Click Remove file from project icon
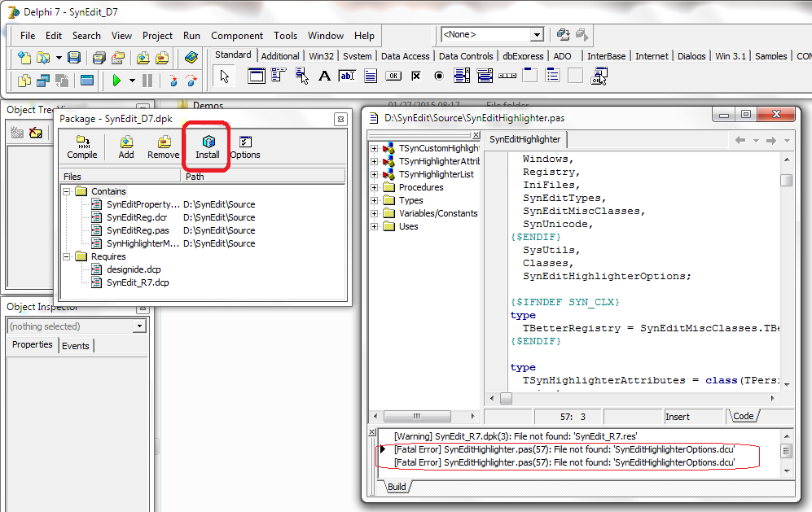 click(x=162, y=57)
